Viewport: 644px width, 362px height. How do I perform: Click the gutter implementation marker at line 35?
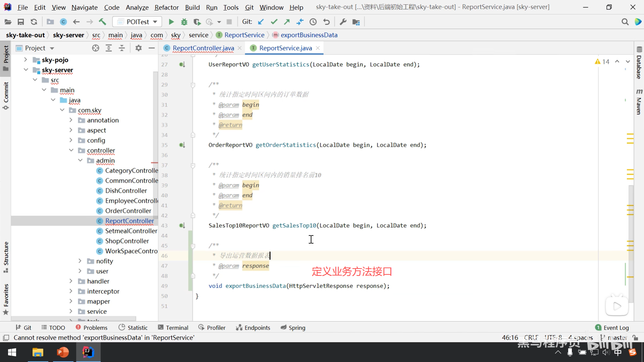click(x=182, y=145)
